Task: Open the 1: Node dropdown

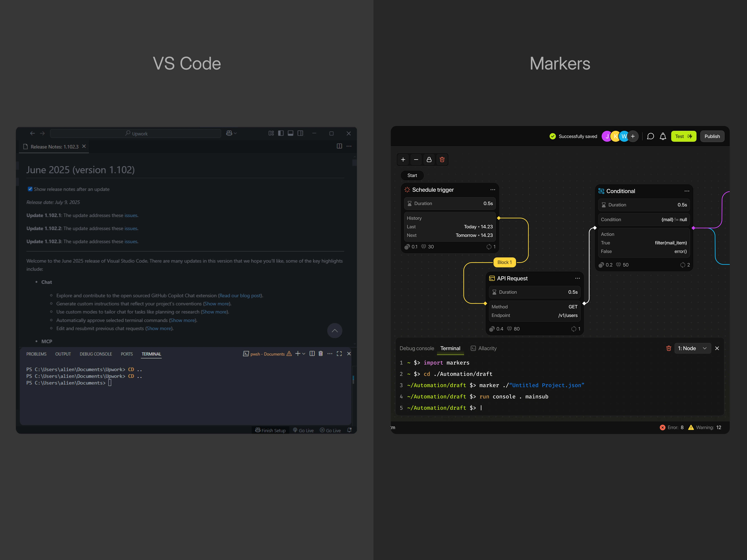Action: click(693, 348)
